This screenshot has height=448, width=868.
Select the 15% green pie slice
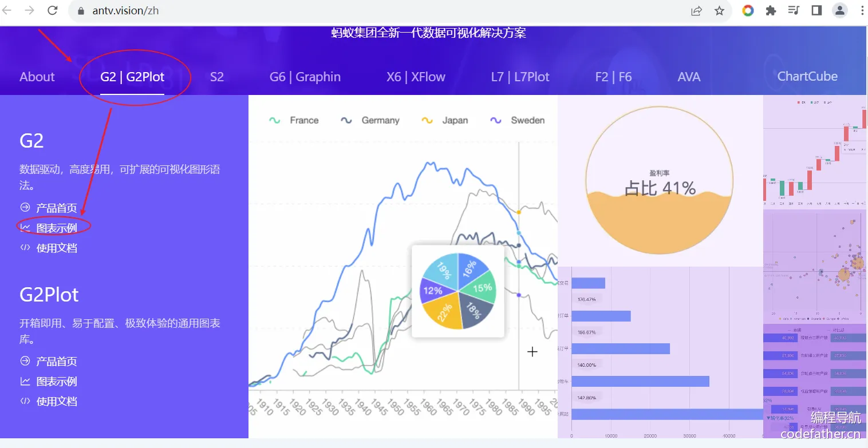480,288
